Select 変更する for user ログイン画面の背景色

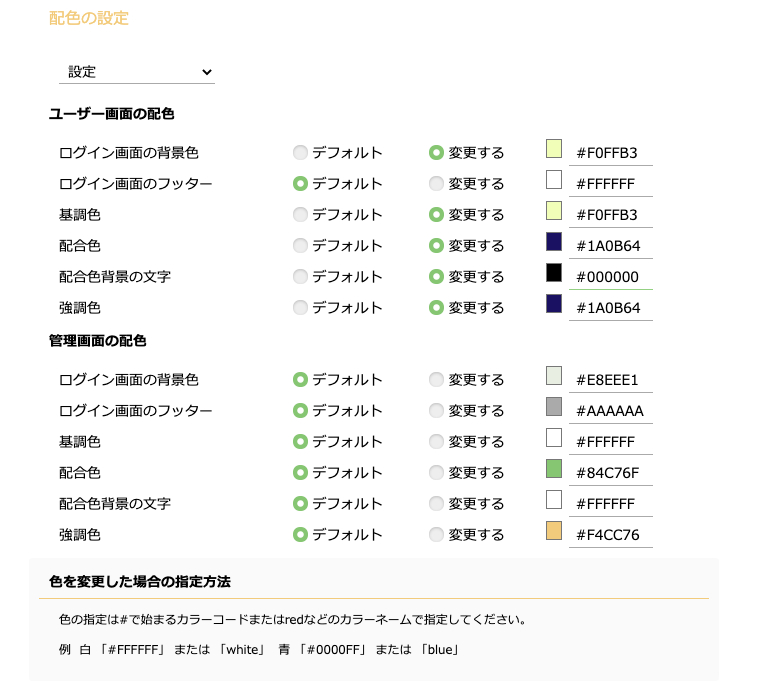pyautogui.click(x=436, y=153)
